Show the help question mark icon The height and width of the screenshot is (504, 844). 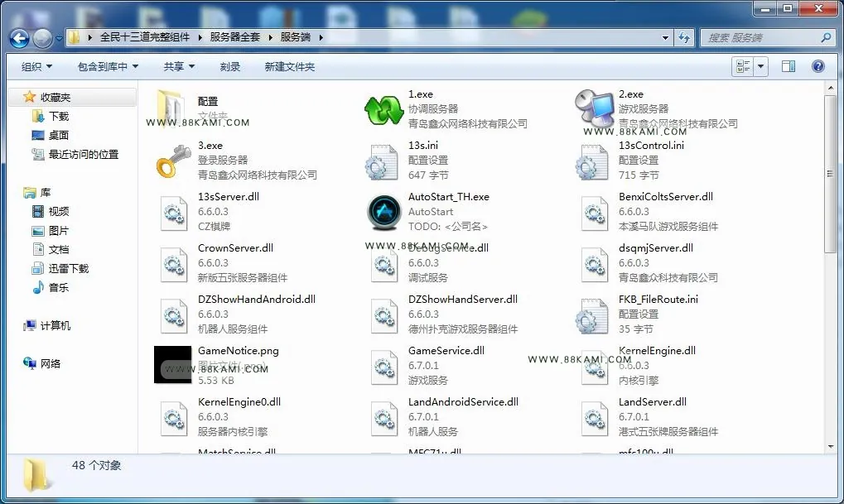(817, 66)
